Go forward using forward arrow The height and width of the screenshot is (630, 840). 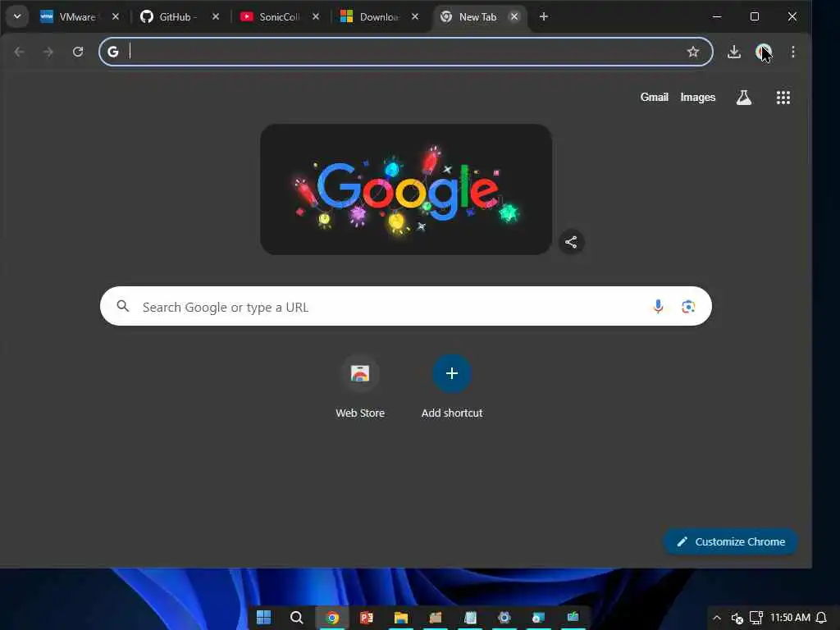[x=48, y=52]
